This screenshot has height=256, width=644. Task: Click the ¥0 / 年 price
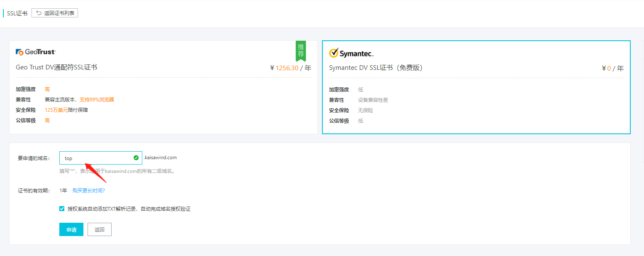[613, 68]
